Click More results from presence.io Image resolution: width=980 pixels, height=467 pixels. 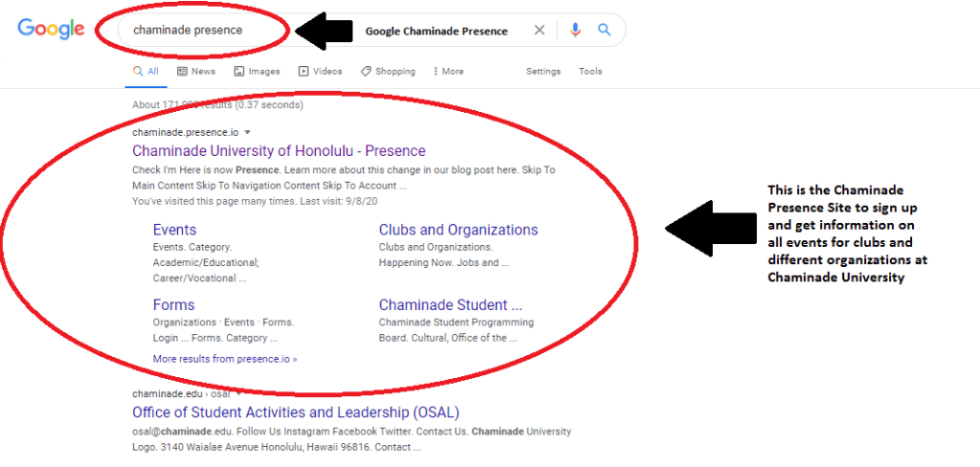tap(225, 359)
